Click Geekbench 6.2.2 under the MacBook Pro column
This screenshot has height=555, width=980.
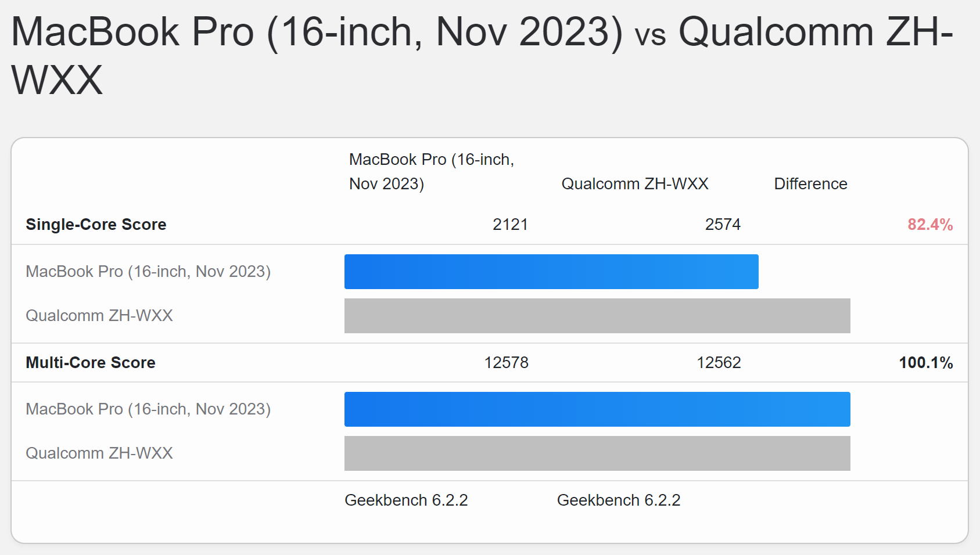pos(406,500)
